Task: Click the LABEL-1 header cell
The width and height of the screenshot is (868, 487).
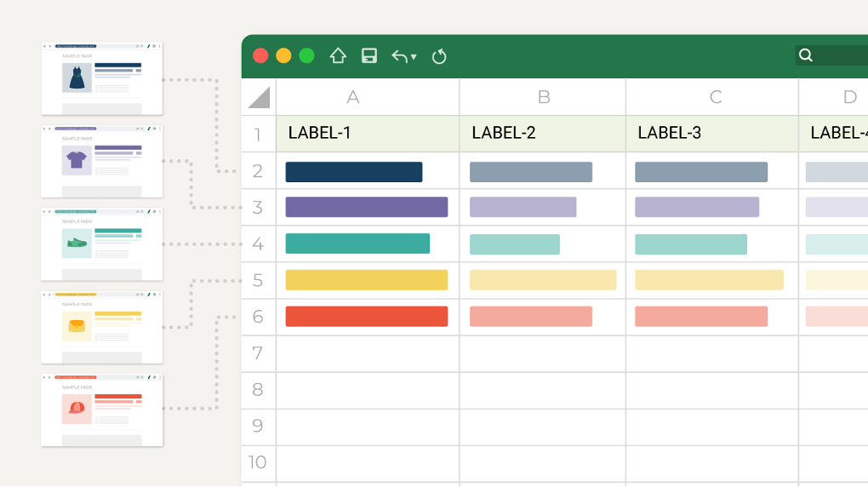Action: coord(367,133)
